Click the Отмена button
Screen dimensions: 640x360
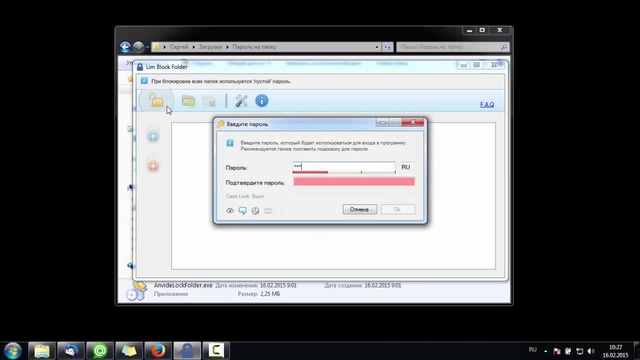coord(360,209)
